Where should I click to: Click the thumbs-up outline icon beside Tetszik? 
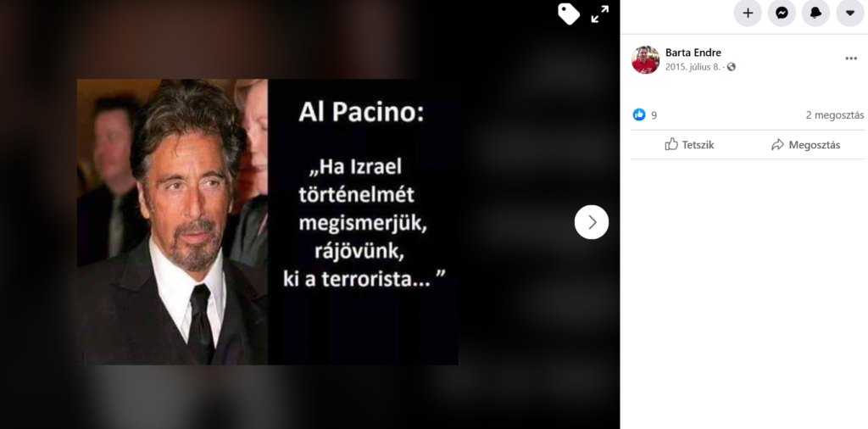click(x=671, y=144)
